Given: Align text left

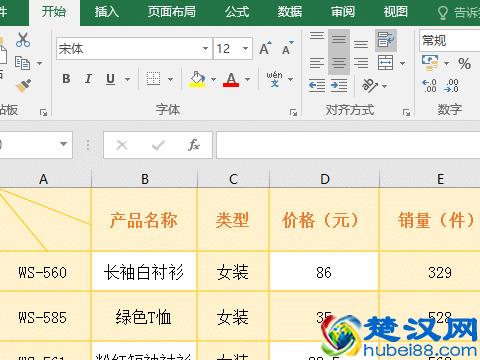Looking at the screenshot, I should click(317, 63).
